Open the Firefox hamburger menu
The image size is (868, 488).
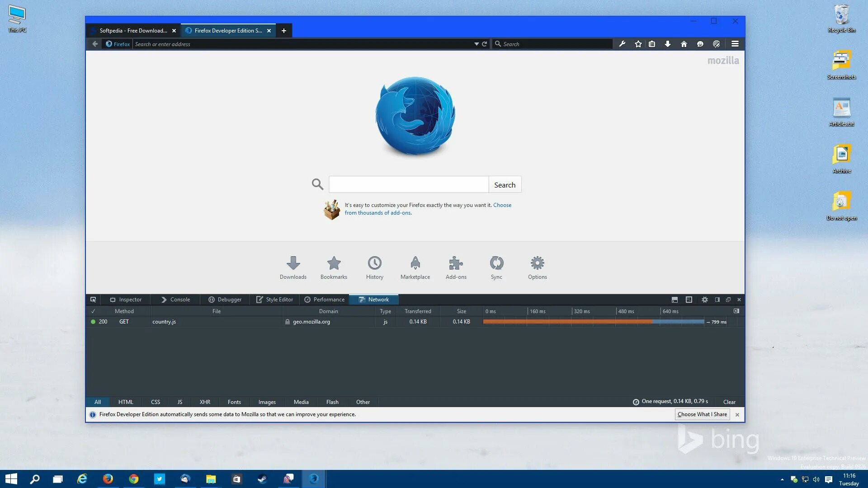(735, 44)
